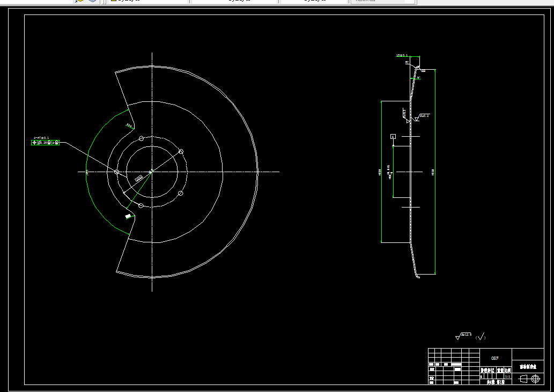
Task: Select the Ra12.5 general roughness symbol
Action: coord(463,336)
